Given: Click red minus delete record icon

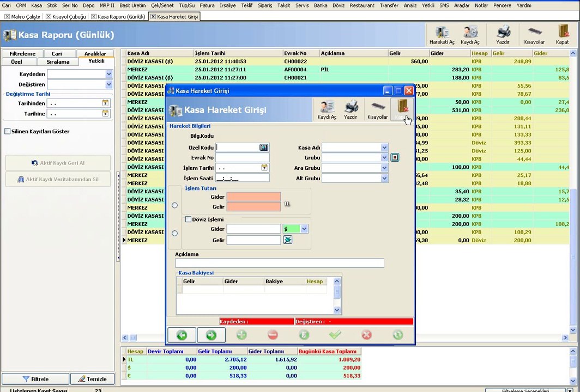Looking at the screenshot, I should [x=273, y=335].
